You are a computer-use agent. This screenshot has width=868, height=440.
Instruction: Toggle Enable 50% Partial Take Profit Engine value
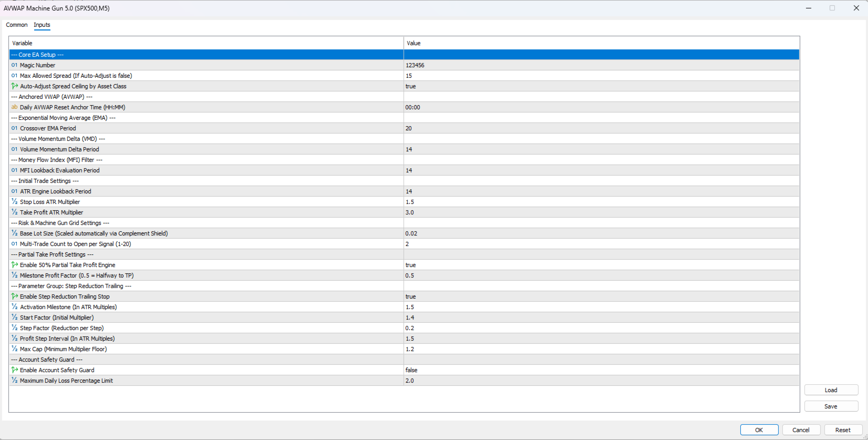pyautogui.click(x=602, y=265)
